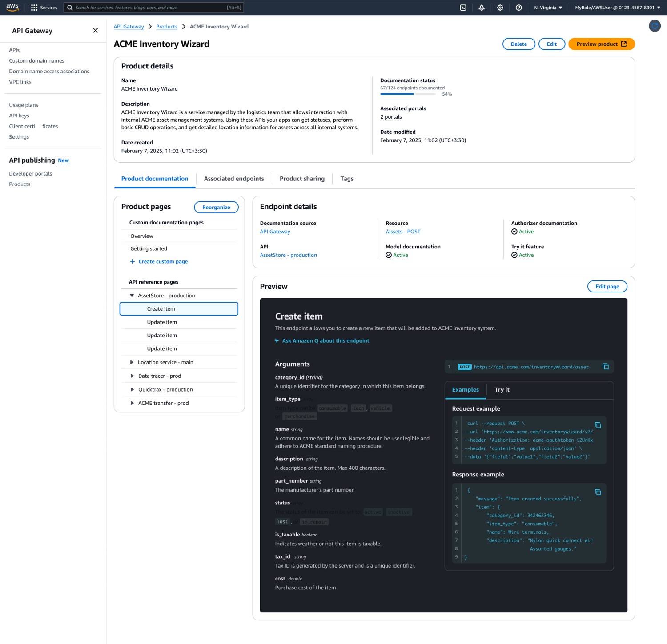Screen dimensions: 667x644
Task: Open the AssetStore - production API link
Action: coord(289,255)
